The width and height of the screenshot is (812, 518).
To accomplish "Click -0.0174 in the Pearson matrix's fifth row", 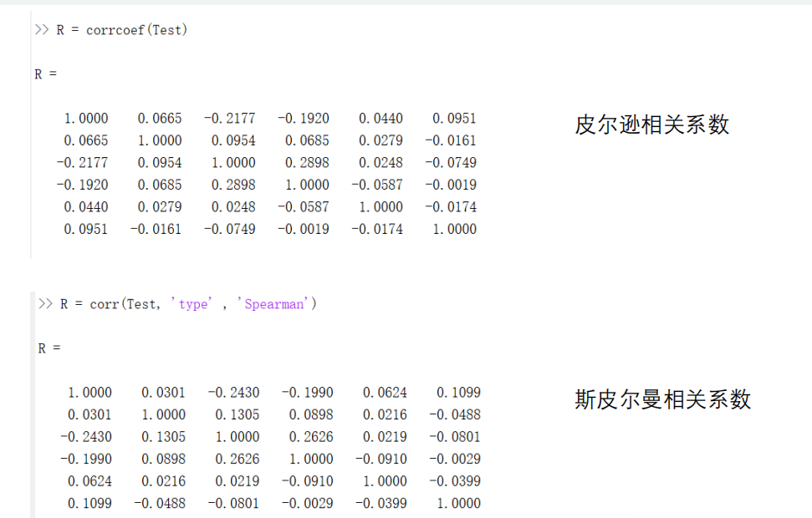I will click(451, 207).
